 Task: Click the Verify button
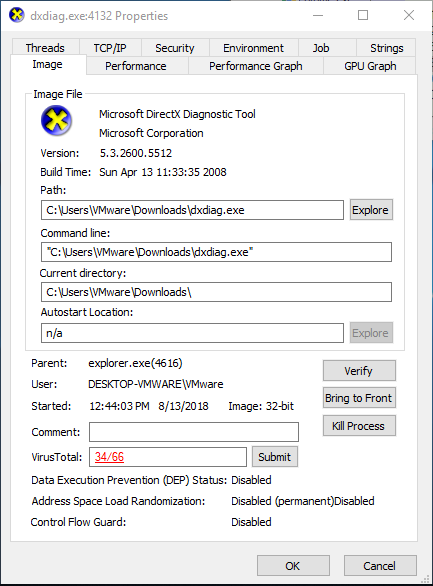point(359,370)
